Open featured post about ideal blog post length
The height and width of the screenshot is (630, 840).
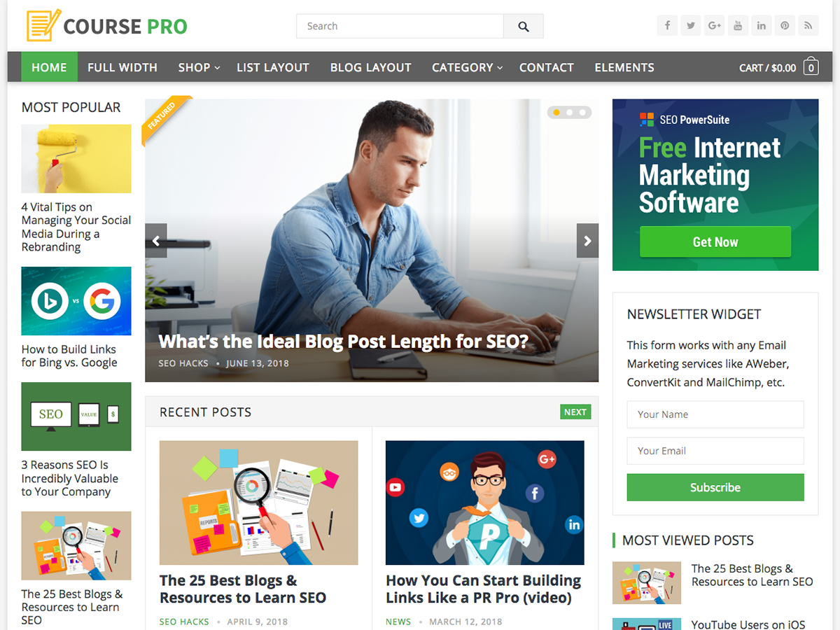(x=343, y=342)
